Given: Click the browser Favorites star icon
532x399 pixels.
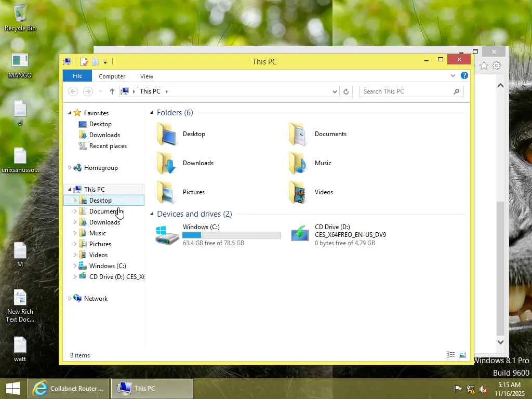Looking at the screenshot, I should [484, 65].
